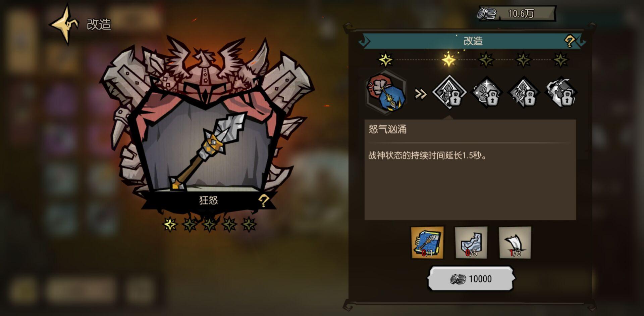
Task: Tap the 10.6万 silver currency counter
Action: (517, 13)
